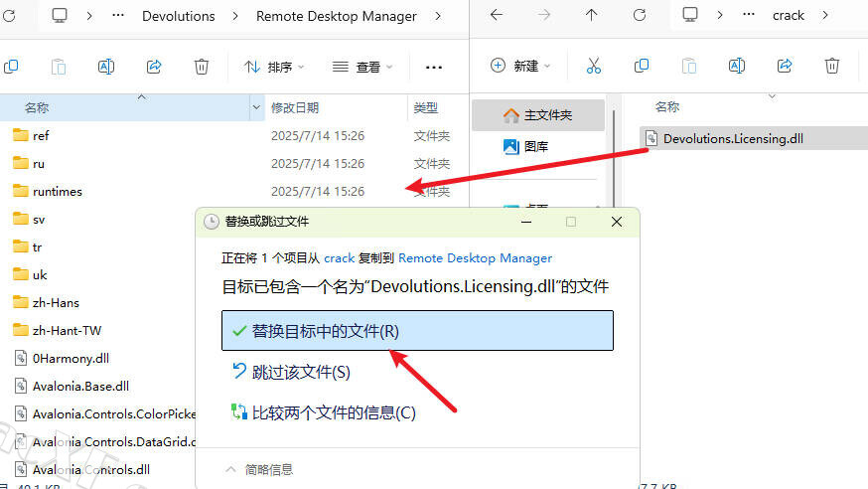868x489 pixels.
Task: Click refresh in the left Explorer window
Action: pos(9,16)
